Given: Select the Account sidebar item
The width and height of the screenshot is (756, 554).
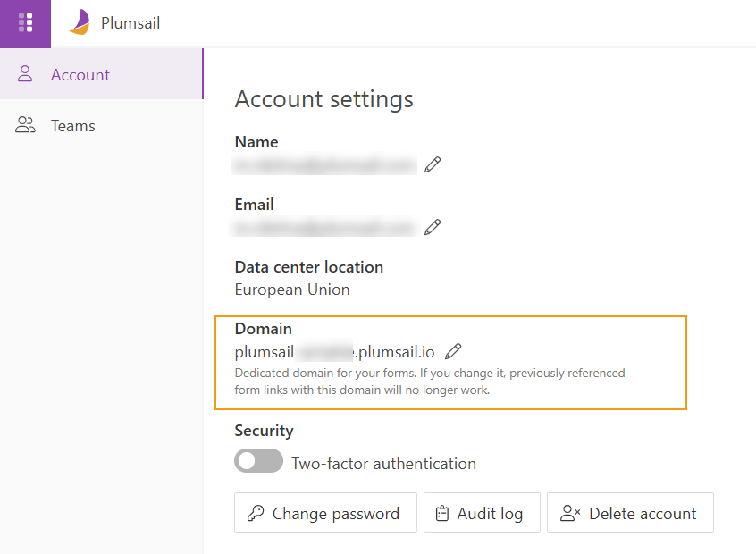Looking at the screenshot, I should click(x=80, y=75).
